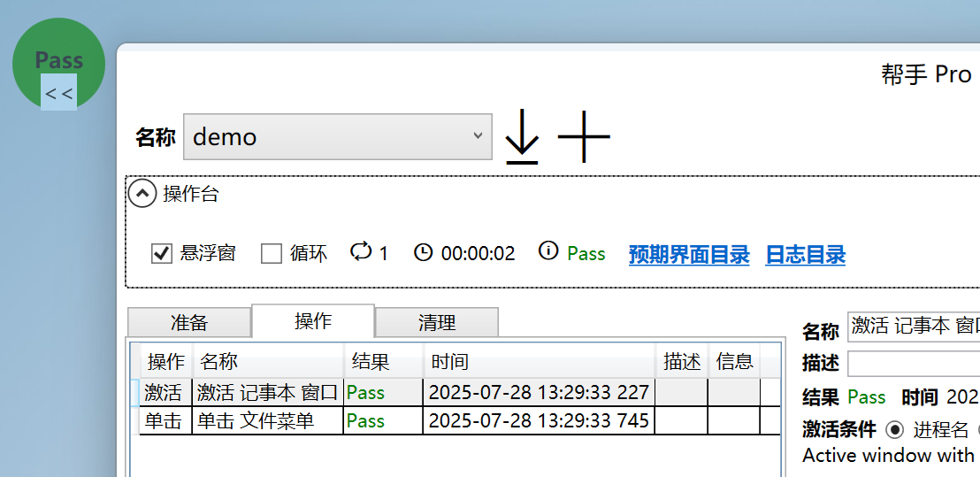Click the Pass result of 激活 row
980x477 pixels.
click(x=365, y=393)
